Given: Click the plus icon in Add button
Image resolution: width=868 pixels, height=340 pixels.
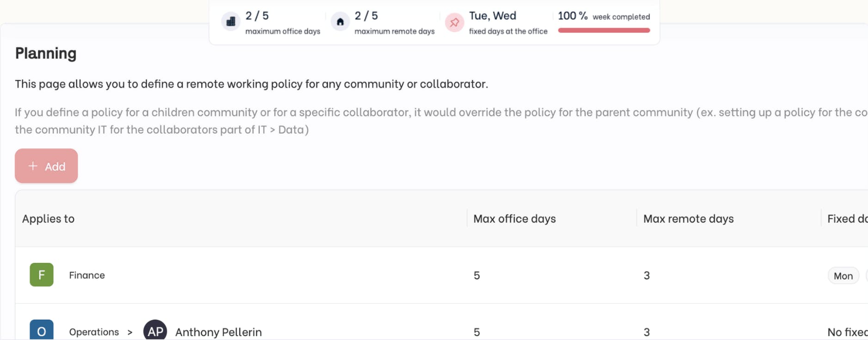Looking at the screenshot, I should (x=33, y=166).
